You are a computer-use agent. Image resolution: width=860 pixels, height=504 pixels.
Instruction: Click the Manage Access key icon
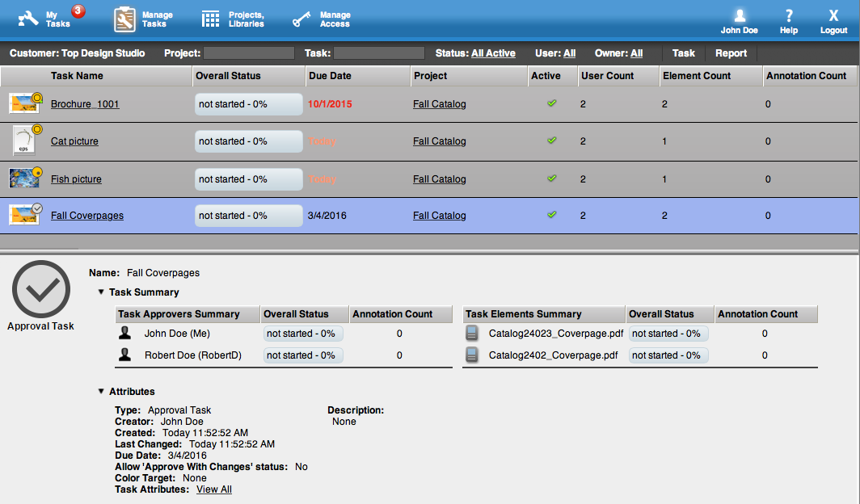pos(302,19)
